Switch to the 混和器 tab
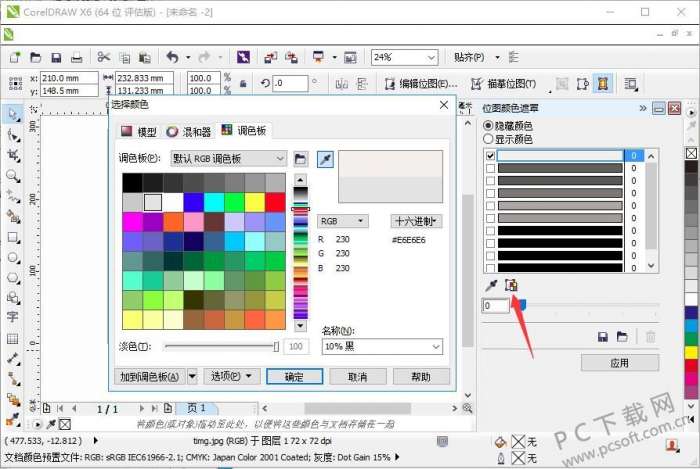 point(189,131)
